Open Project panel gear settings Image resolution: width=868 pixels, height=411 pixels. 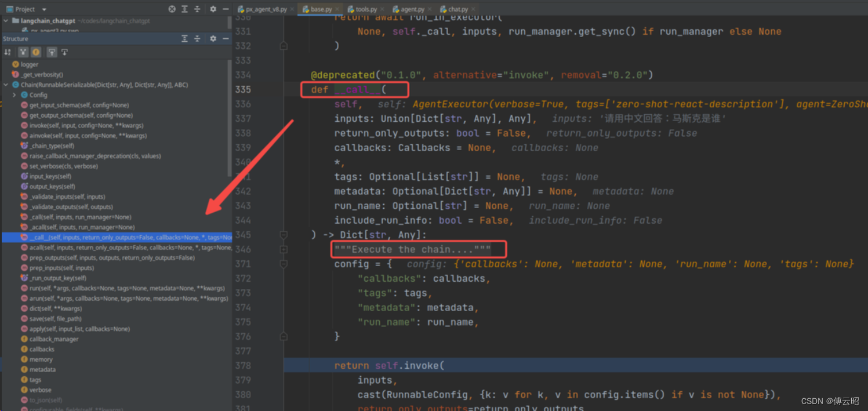213,9
